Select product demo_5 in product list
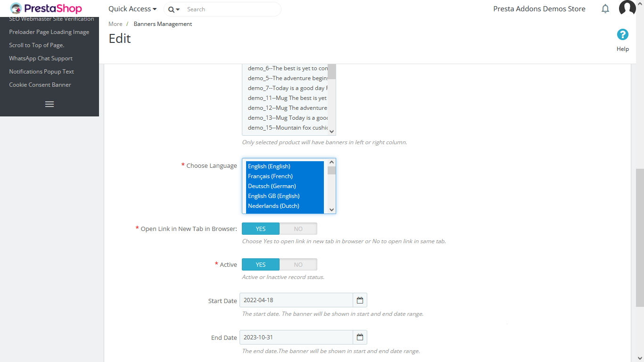The image size is (644, 362). tap(287, 78)
